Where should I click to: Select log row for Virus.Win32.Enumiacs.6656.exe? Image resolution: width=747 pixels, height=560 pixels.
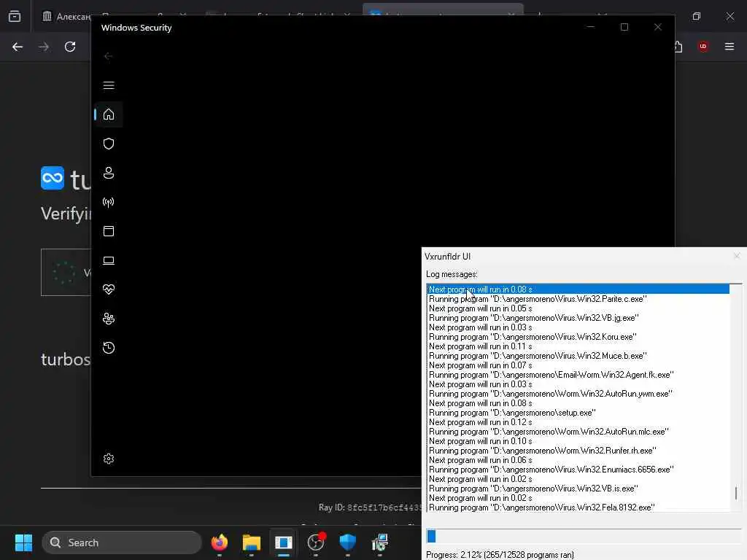[x=578, y=470]
